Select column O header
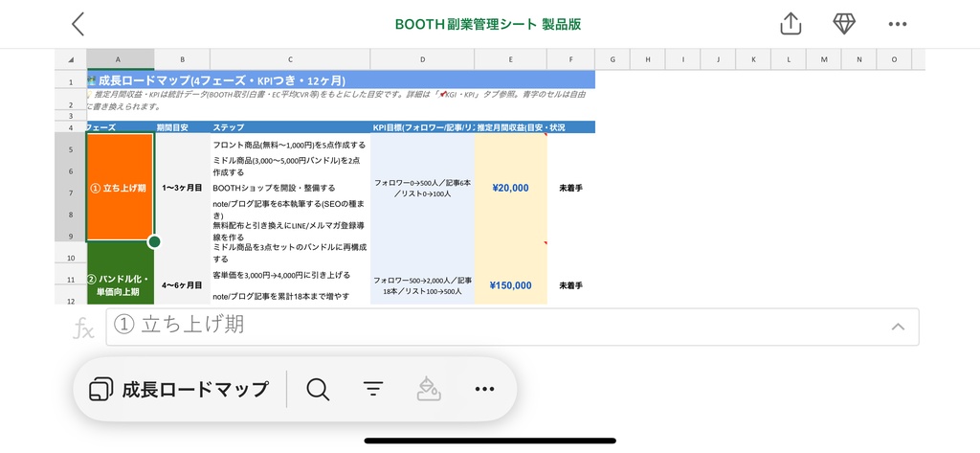 894,59
